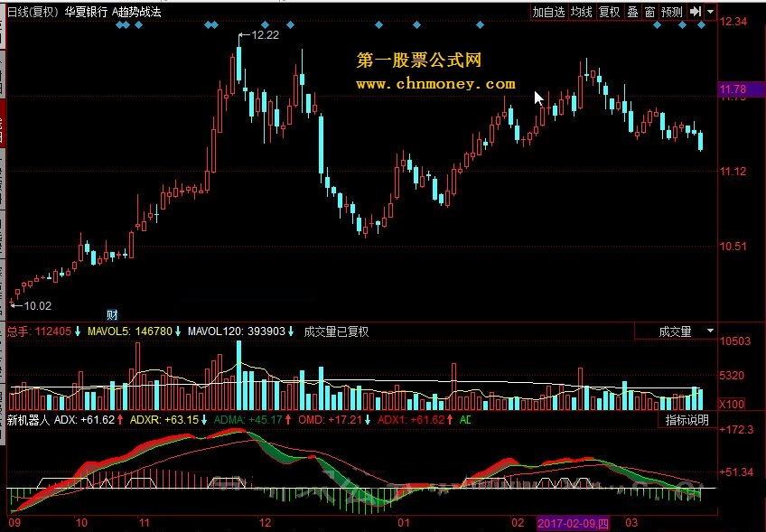
Task: Click the jump-to-end arrow icon
Action: pos(696,12)
